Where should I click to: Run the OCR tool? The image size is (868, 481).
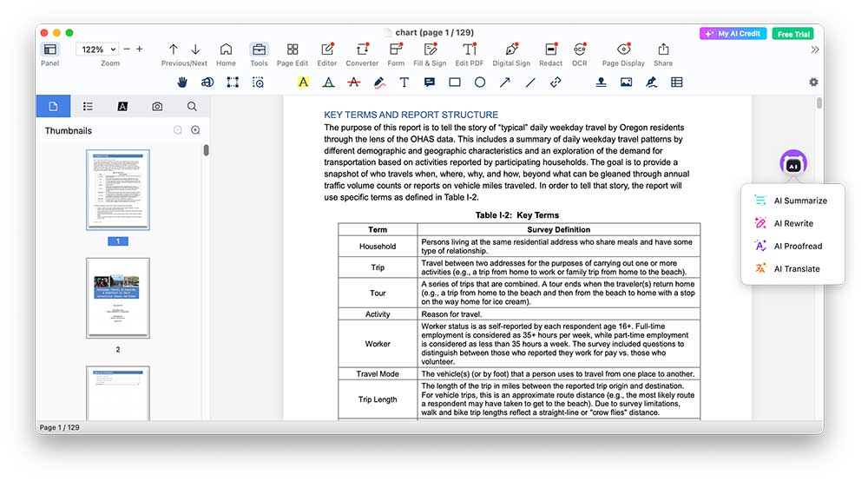[580, 54]
